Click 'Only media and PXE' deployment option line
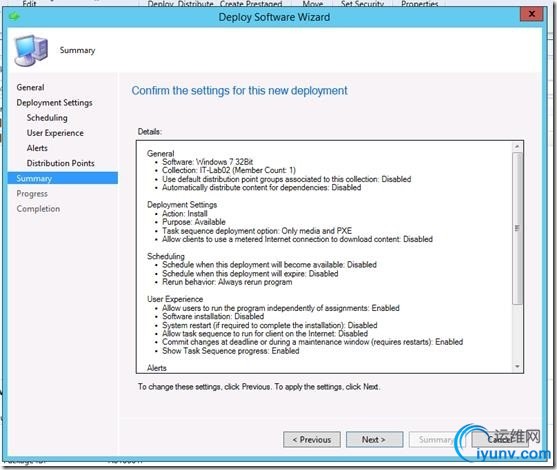The image size is (557, 470). click(257, 231)
